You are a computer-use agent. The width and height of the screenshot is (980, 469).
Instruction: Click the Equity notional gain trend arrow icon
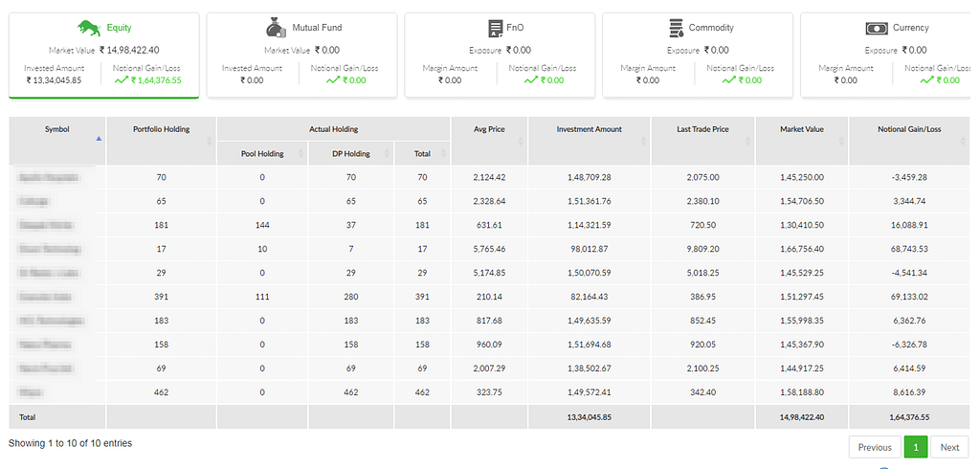(122, 80)
